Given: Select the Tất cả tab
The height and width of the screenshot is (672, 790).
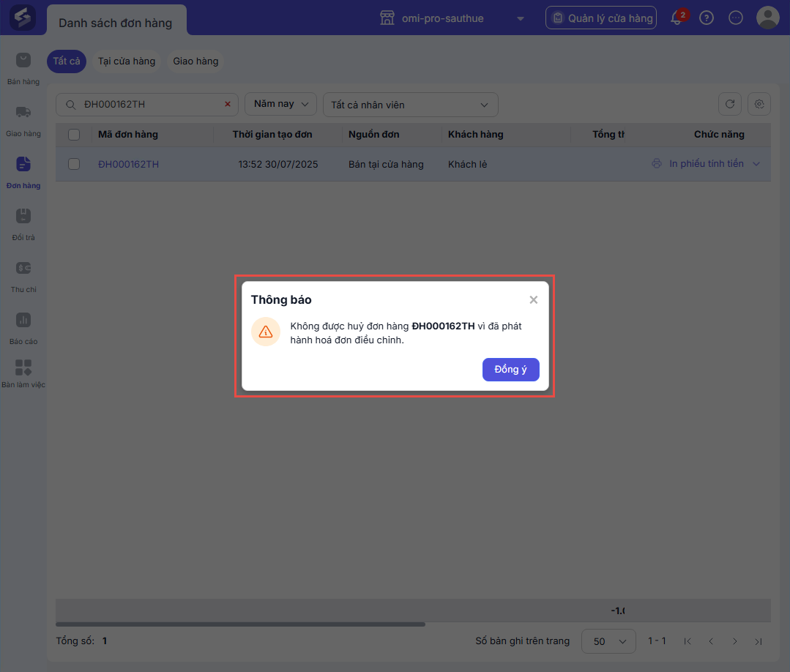Looking at the screenshot, I should click(x=67, y=61).
